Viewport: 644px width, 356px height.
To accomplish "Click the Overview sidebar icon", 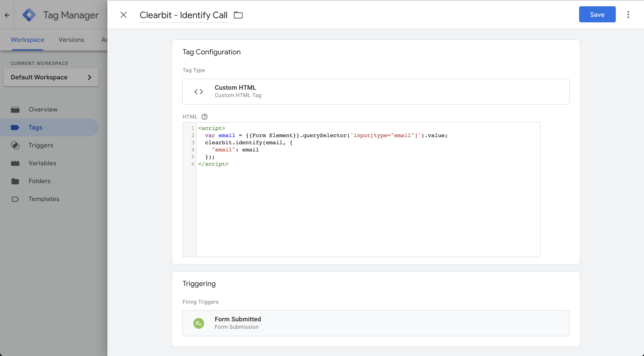I will pyautogui.click(x=15, y=109).
